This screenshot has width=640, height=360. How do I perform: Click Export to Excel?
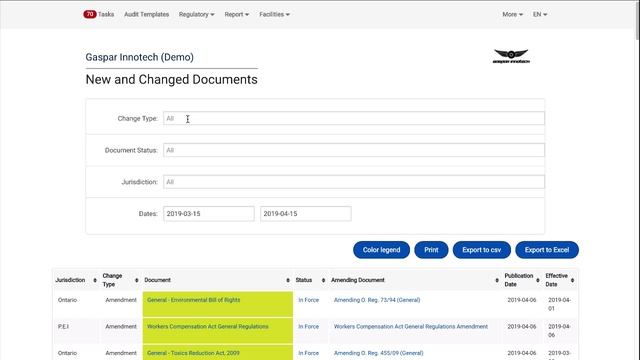547,250
